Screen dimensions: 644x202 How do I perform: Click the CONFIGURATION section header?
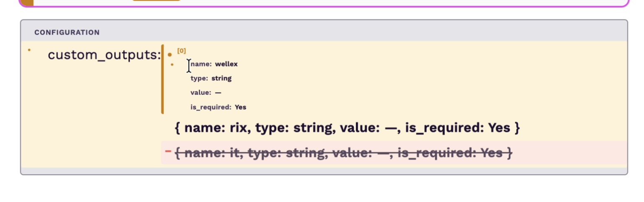tap(67, 32)
